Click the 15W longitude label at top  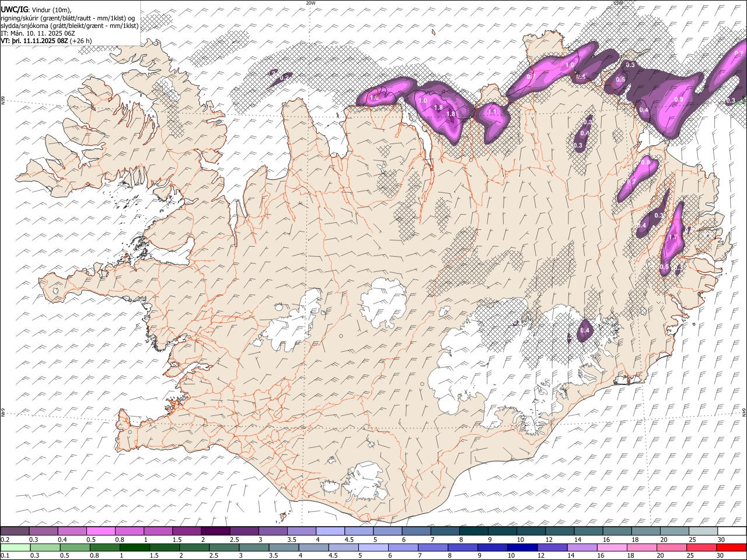pos(618,3)
